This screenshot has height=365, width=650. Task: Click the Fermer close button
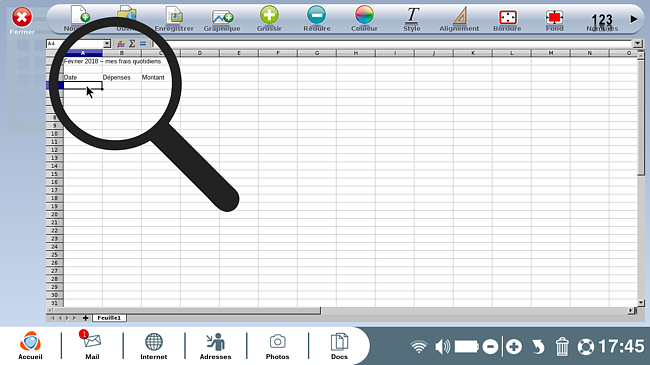(x=22, y=21)
